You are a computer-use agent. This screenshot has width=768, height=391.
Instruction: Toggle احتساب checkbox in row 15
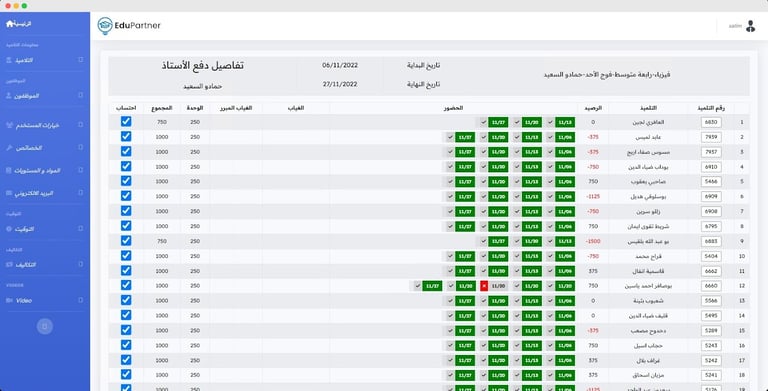[126, 330]
